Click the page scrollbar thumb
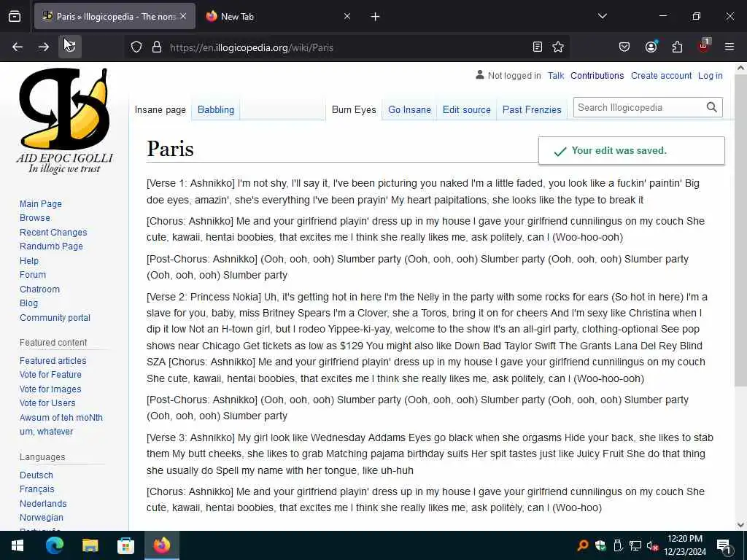This screenshot has height=560, width=747. 740,230
